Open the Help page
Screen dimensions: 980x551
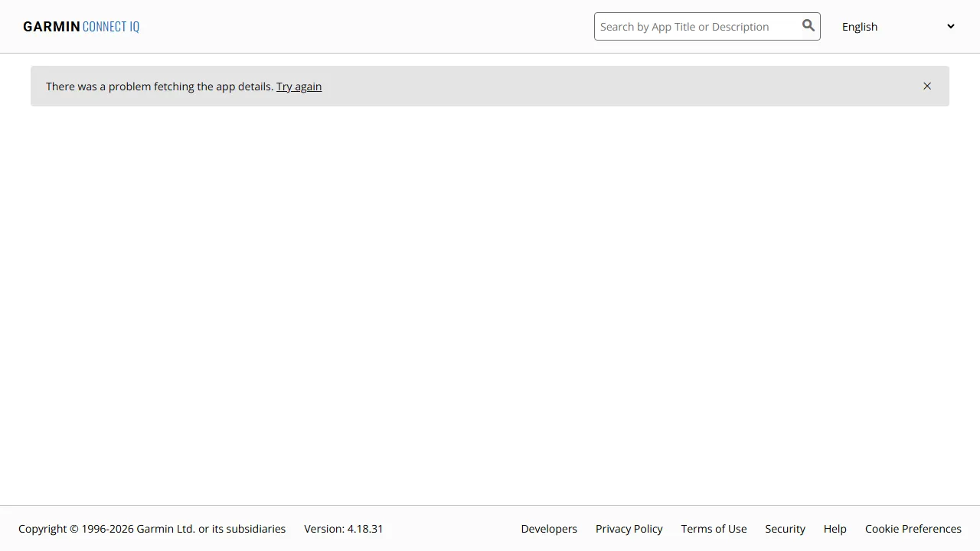pos(835,529)
